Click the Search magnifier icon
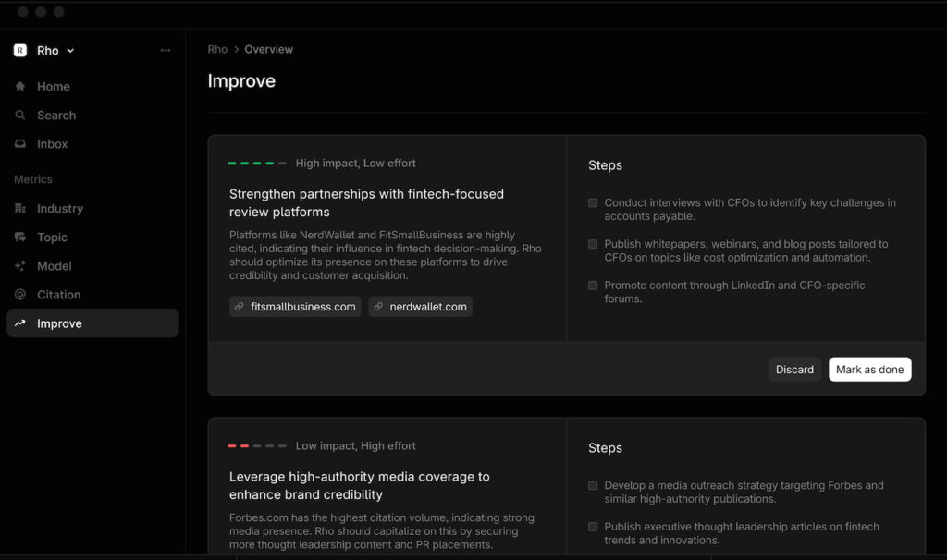 [20, 116]
